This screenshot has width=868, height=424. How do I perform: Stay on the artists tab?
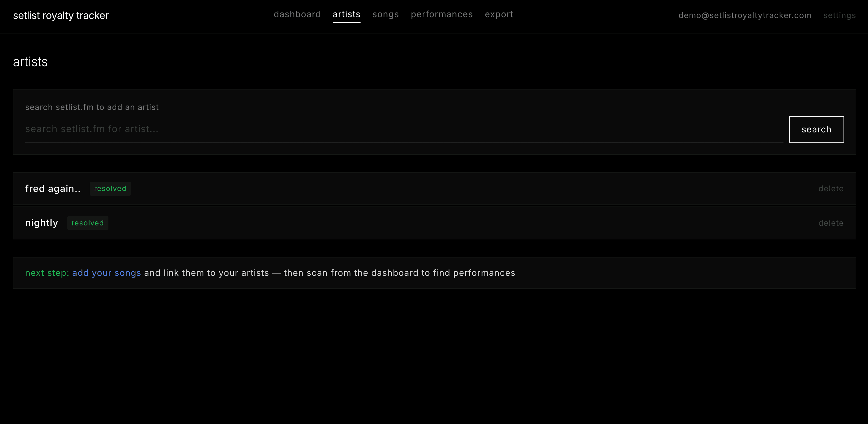(346, 15)
